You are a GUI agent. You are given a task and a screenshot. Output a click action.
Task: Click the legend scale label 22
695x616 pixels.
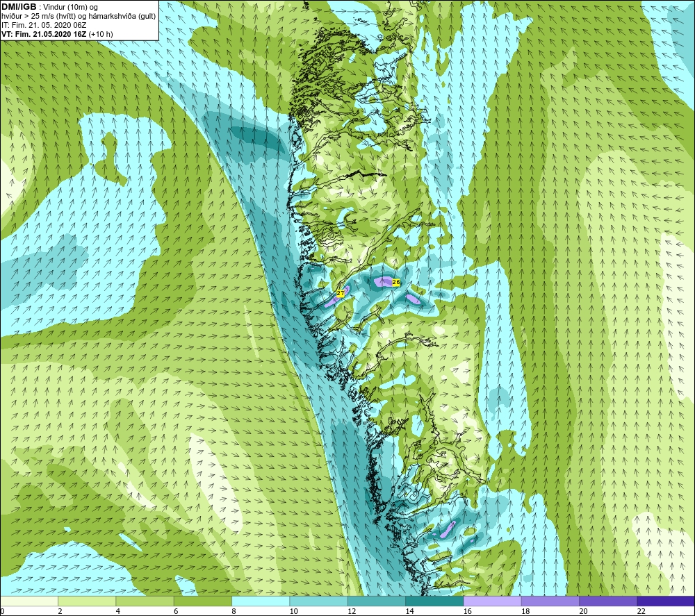[641, 611]
